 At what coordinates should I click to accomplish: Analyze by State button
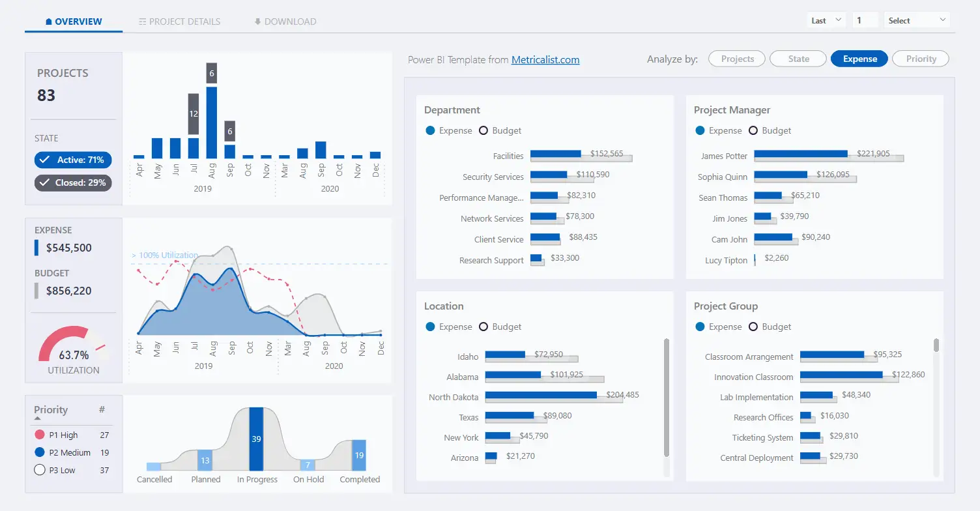(798, 59)
